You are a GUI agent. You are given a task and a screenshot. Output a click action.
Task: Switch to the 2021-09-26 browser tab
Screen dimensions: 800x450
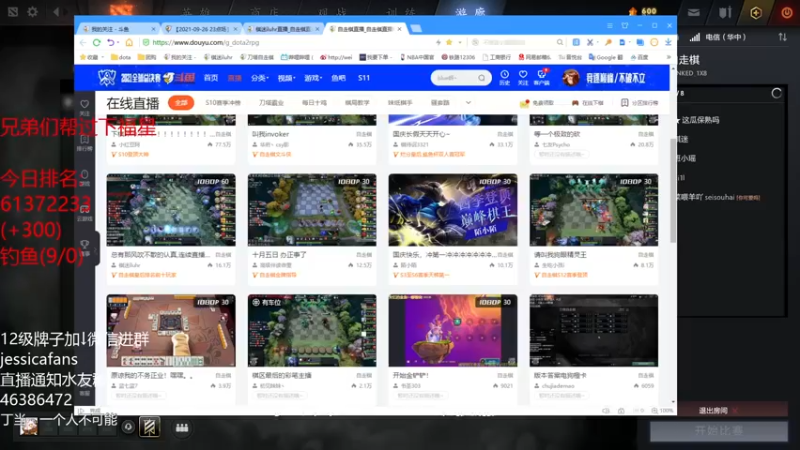(201, 29)
